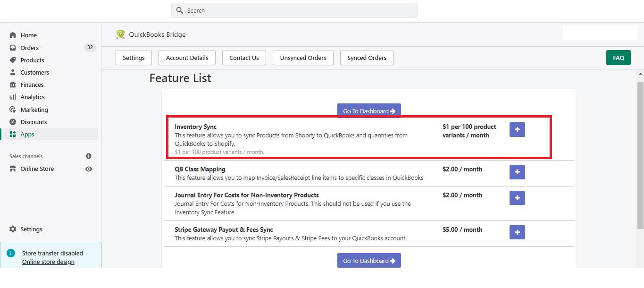
Task: Open Account Details
Action: 187,58
